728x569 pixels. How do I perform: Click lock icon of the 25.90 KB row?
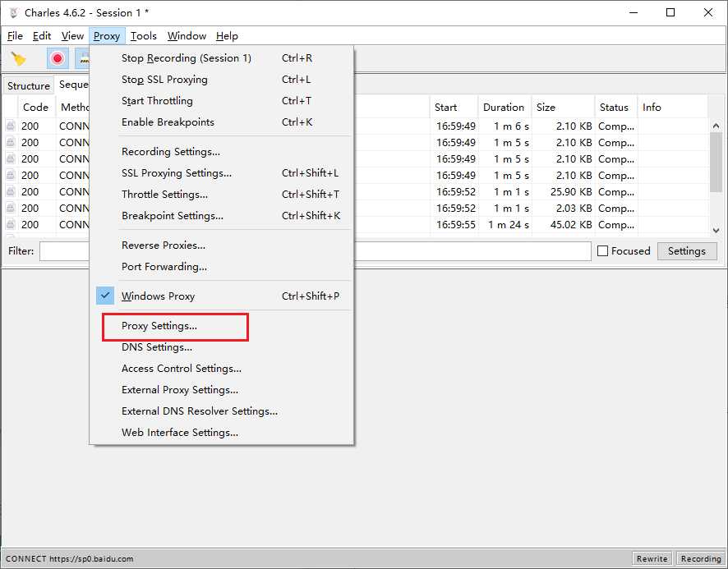point(10,191)
